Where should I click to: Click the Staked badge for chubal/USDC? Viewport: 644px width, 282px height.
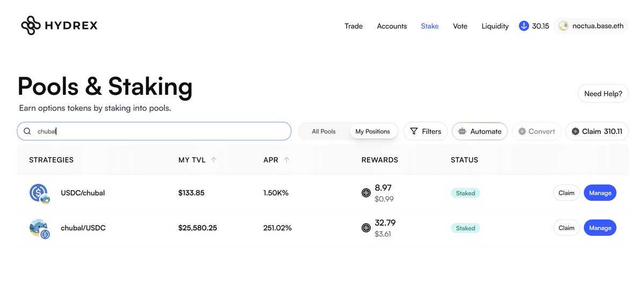(x=465, y=228)
